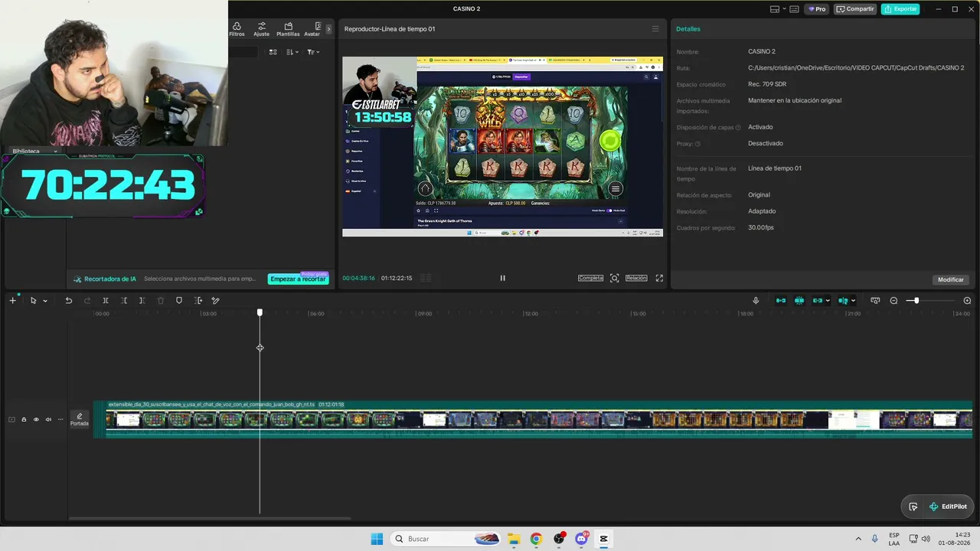Enter fullscreen player preview
980x551 pixels.
point(659,278)
